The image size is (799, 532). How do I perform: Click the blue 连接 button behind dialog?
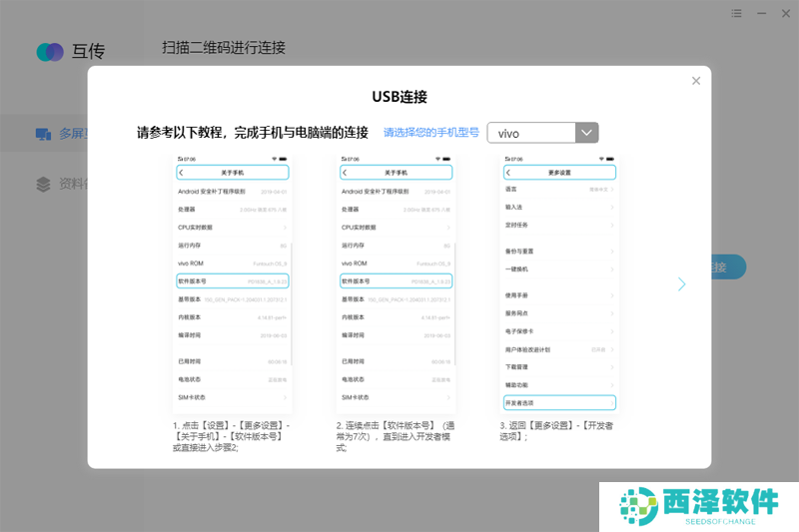tap(729, 266)
